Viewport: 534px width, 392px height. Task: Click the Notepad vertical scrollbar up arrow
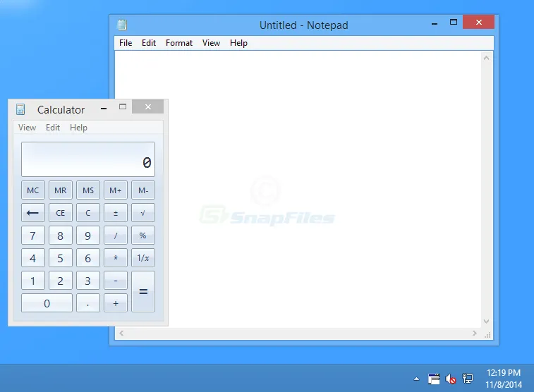point(486,58)
